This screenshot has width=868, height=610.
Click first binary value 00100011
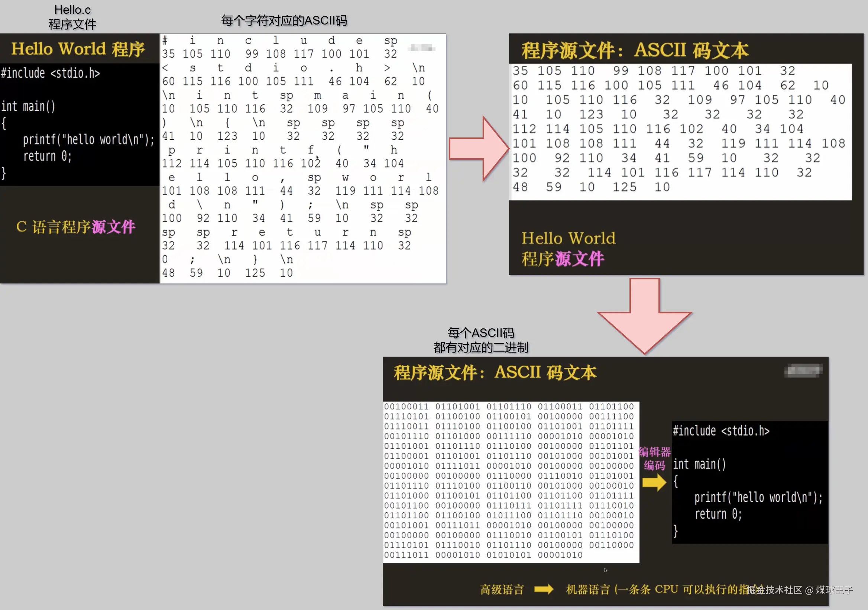coord(407,407)
